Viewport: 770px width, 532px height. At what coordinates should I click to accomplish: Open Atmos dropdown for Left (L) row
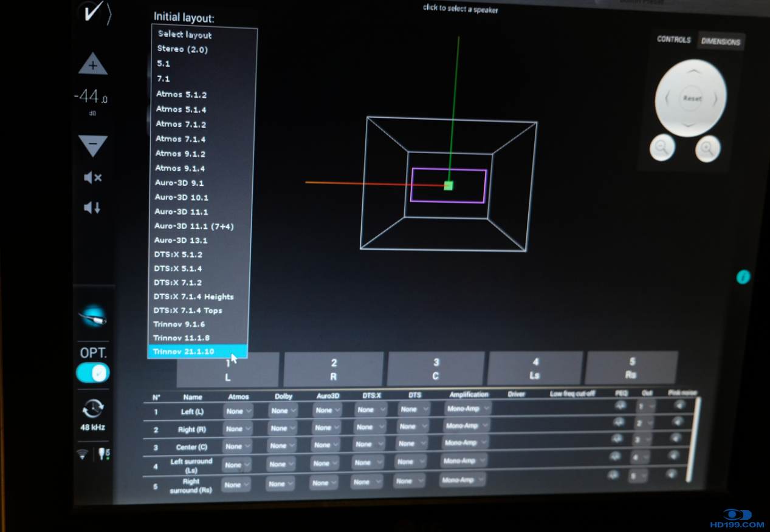[x=238, y=411]
